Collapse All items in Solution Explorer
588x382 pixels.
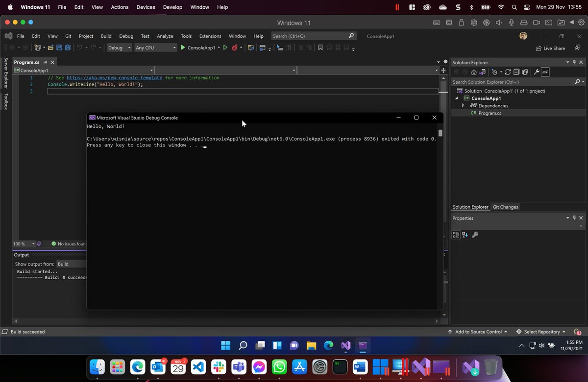(x=516, y=72)
